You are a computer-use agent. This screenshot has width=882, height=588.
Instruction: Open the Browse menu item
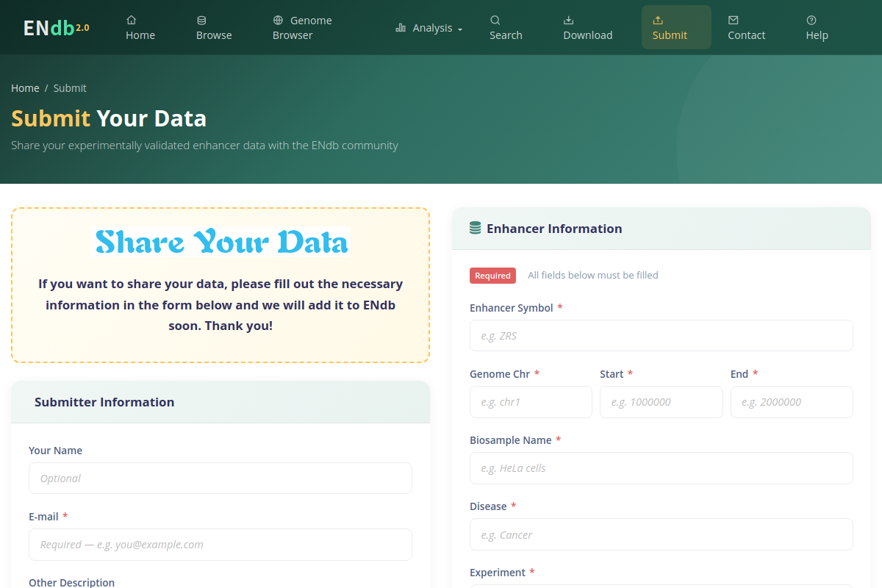click(x=214, y=27)
